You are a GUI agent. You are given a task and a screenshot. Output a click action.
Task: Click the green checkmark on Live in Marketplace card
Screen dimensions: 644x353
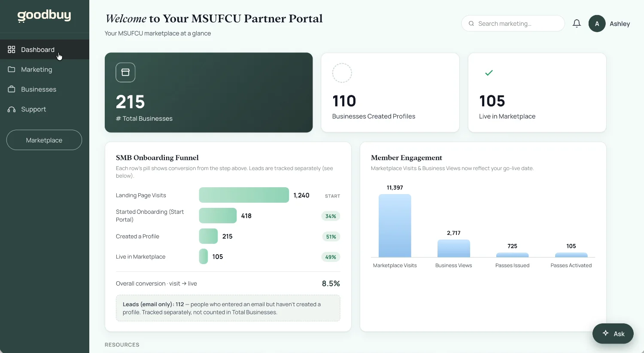[x=489, y=73]
